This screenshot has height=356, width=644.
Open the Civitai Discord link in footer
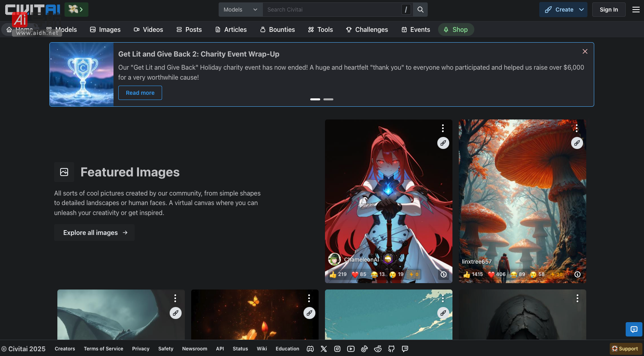tap(310, 349)
